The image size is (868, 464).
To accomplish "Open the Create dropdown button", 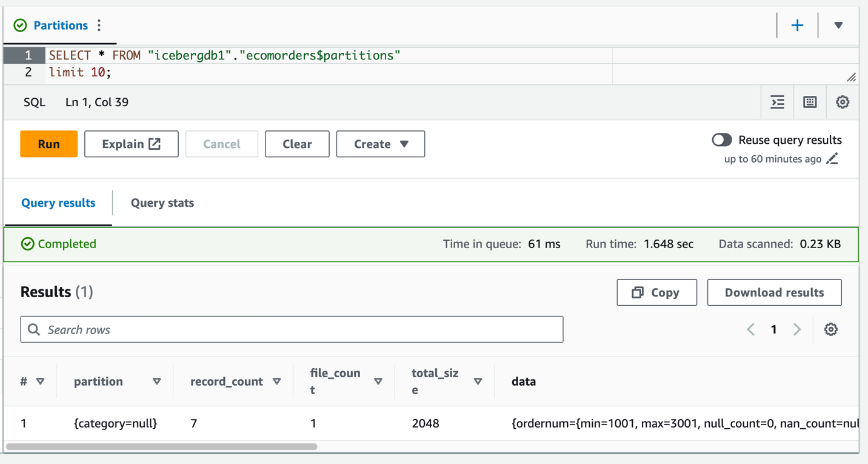I will tap(380, 144).
